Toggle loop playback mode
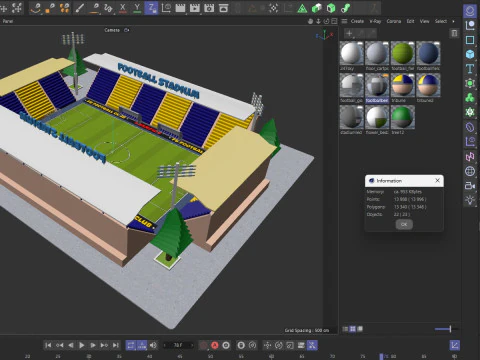480x360 pixels. [x=131, y=345]
